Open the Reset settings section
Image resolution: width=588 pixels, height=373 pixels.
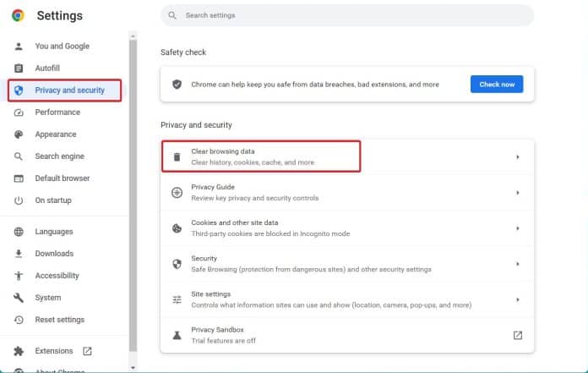(x=59, y=320)
